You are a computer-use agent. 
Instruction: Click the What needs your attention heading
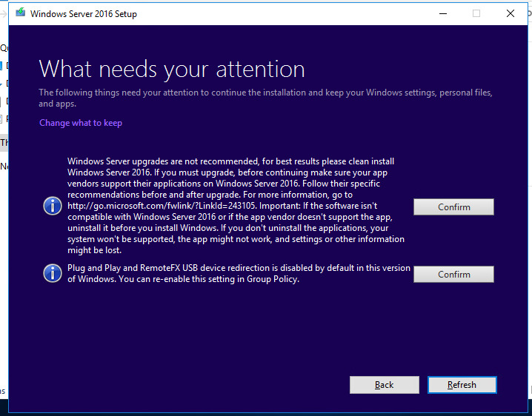point(172,70)
